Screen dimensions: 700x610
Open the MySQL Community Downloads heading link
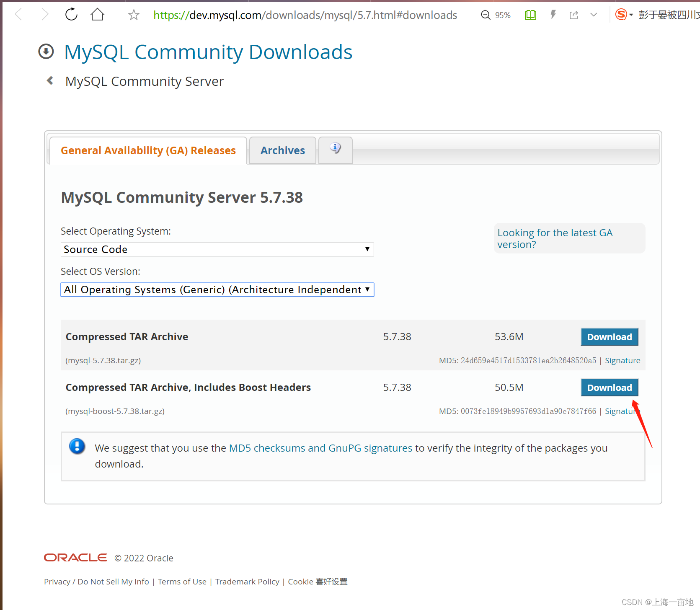click(208, 52)
